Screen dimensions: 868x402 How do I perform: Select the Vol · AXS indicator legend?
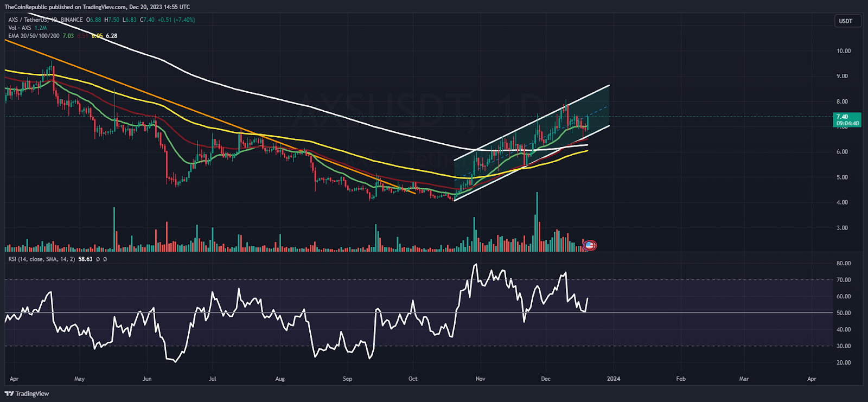[x=20, y=28]
